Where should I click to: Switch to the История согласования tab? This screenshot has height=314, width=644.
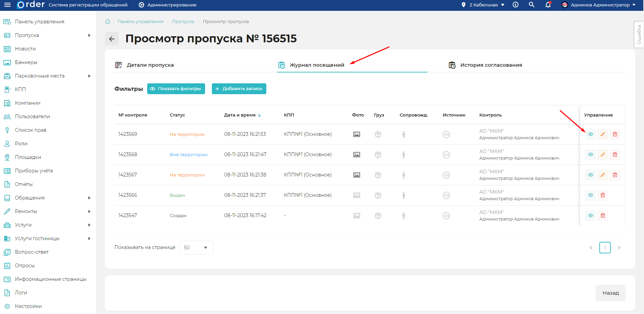click(491, 65)
